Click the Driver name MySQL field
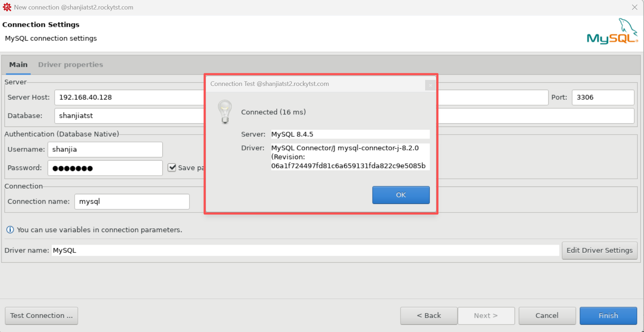Screen dimensions: 644x332 [x=305, y=250]
